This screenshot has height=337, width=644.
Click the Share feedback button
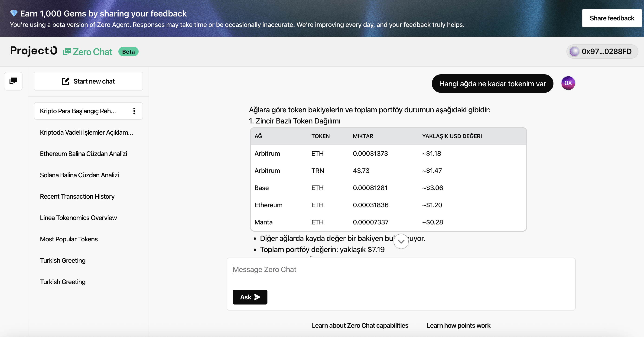[612, 18]
